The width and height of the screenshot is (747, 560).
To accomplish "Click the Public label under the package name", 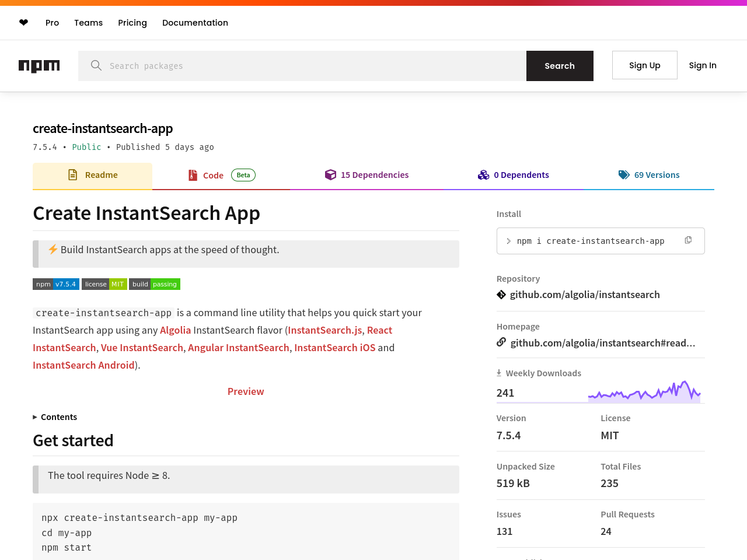I will click(86, 147).
